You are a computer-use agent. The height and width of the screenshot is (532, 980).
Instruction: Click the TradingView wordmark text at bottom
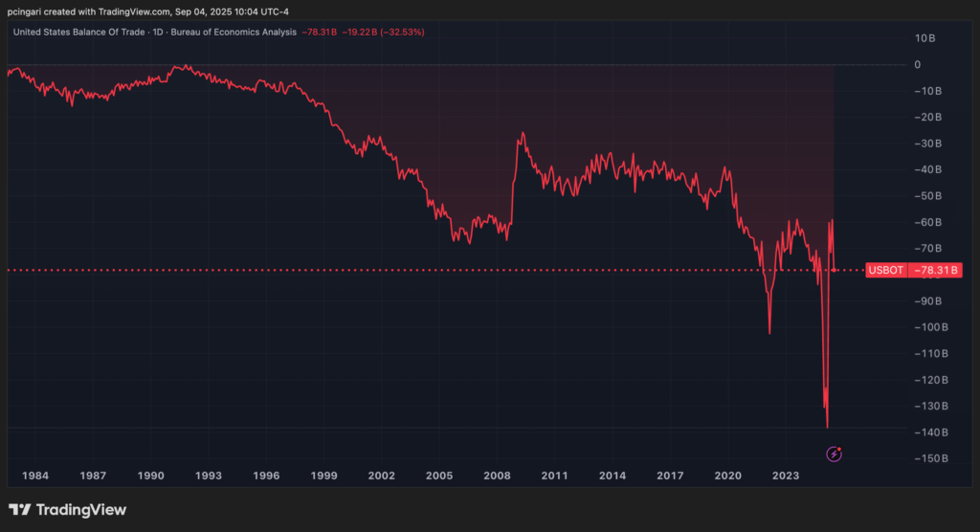pos(82,510)
